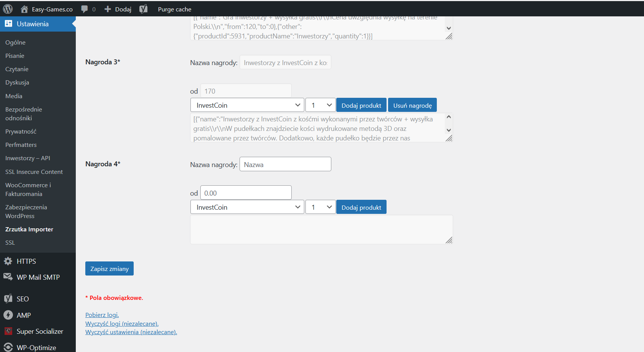644x352 pixels.
Task: Click the Usuń nagrodę button
Action: click(412, 105)
